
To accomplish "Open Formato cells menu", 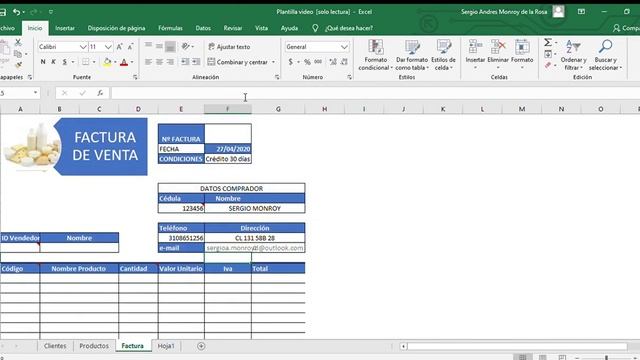I will click(522, 54).
